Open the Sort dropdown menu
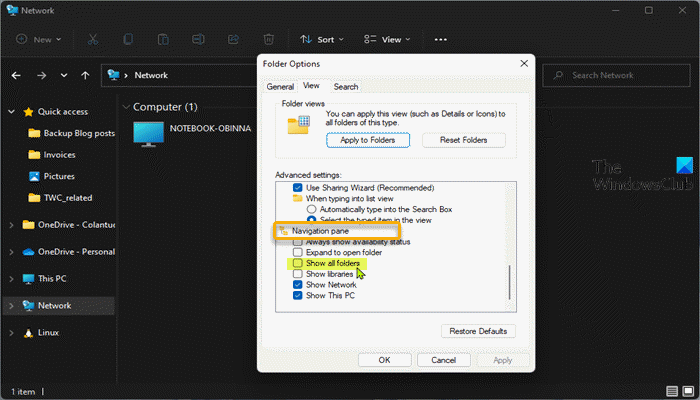This screenshot has height=400, width=700. tap(320, 39)
